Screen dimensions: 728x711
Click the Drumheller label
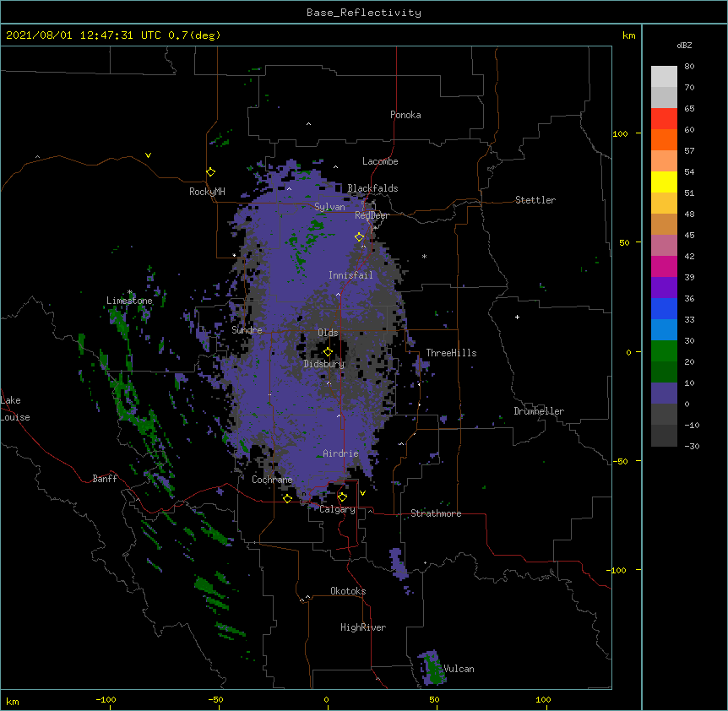(x=539, y=411)
